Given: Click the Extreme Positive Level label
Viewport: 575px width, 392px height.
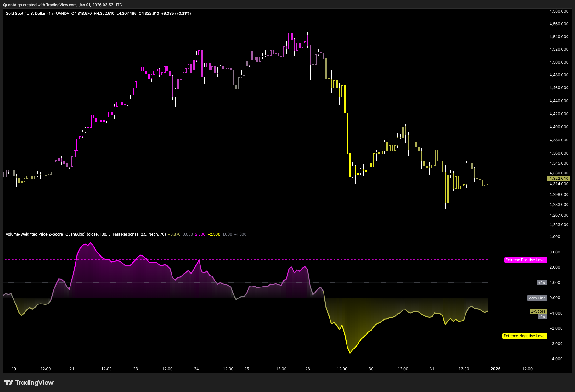Looking at the screenshot, I should 525,260.
